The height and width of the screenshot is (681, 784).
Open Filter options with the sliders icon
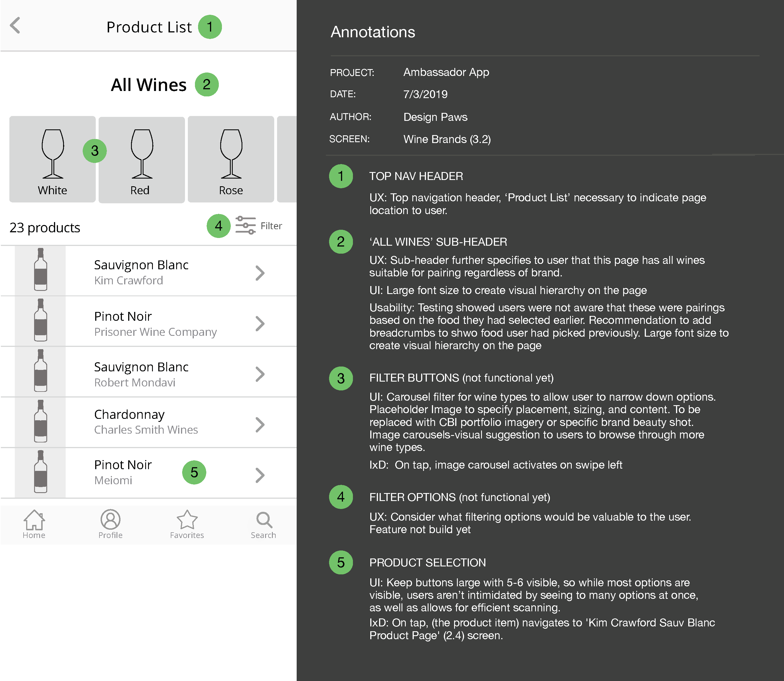(246, 225)
